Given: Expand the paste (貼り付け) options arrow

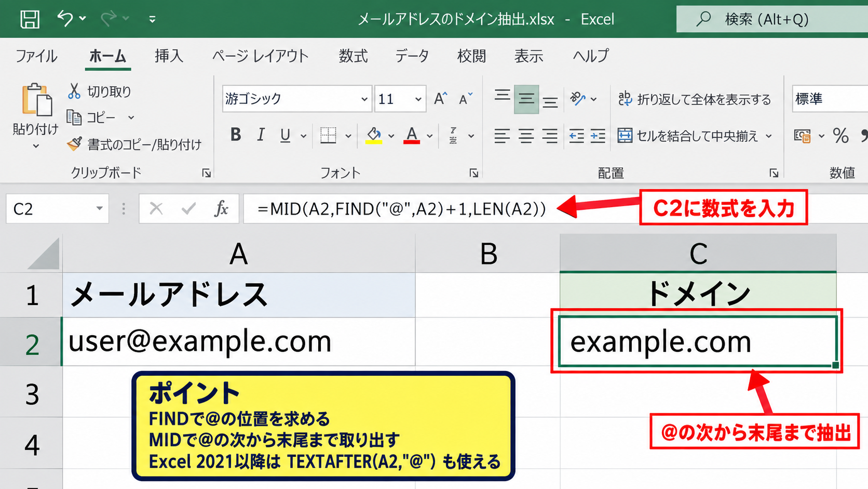Looking at the screenshot, I should pos(36,146).
